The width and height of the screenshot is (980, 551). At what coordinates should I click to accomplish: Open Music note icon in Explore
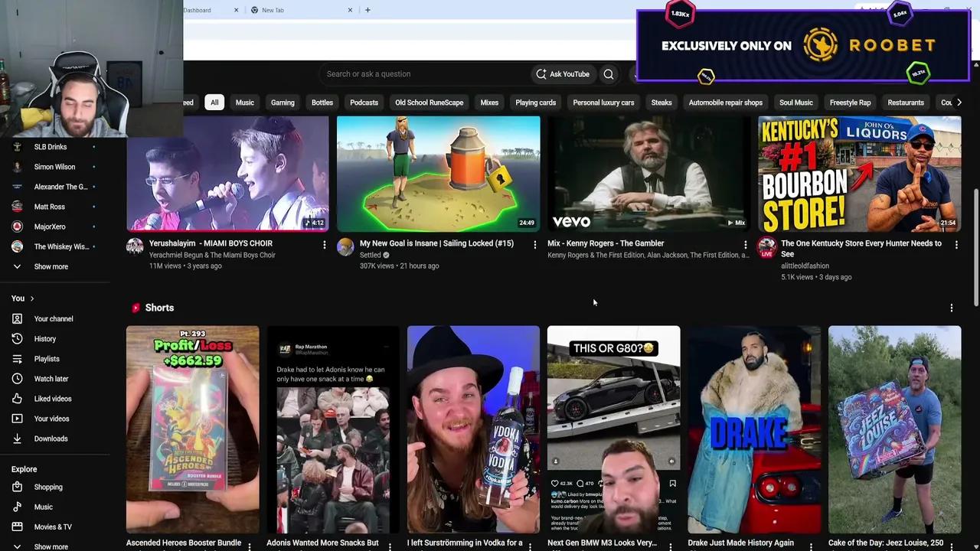pyautogui.click(x=17, y=507)
